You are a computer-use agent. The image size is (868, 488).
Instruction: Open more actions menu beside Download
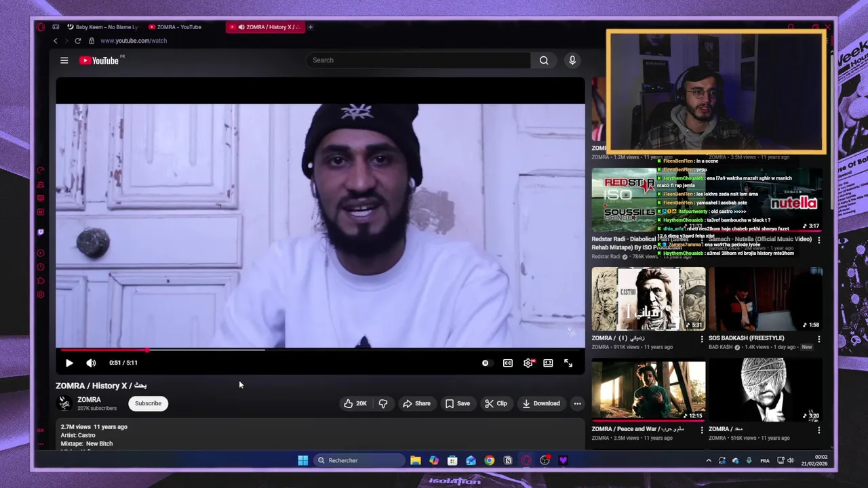(x=577, y=403)
